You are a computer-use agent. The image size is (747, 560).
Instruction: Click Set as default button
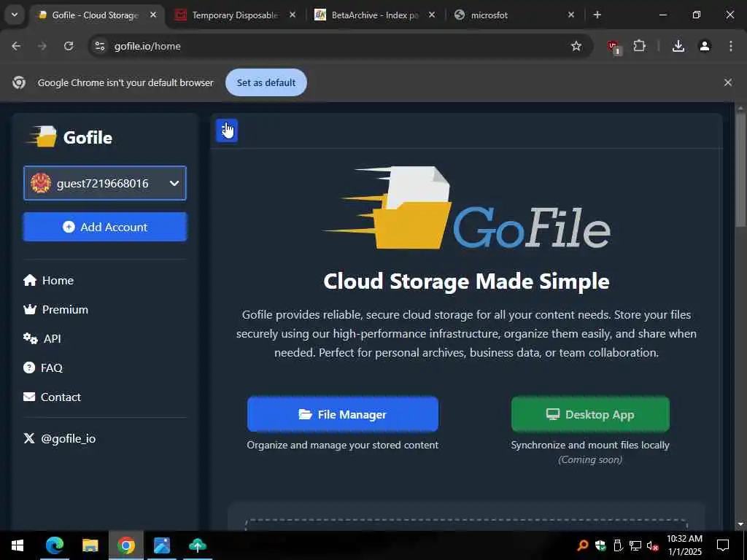[x=266, y=82]
